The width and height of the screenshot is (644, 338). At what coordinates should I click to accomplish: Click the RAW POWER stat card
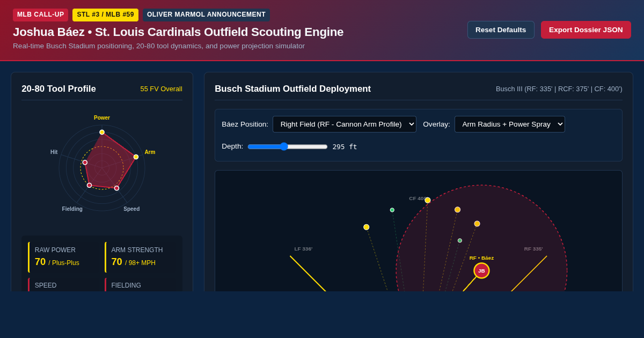(63, 257)
